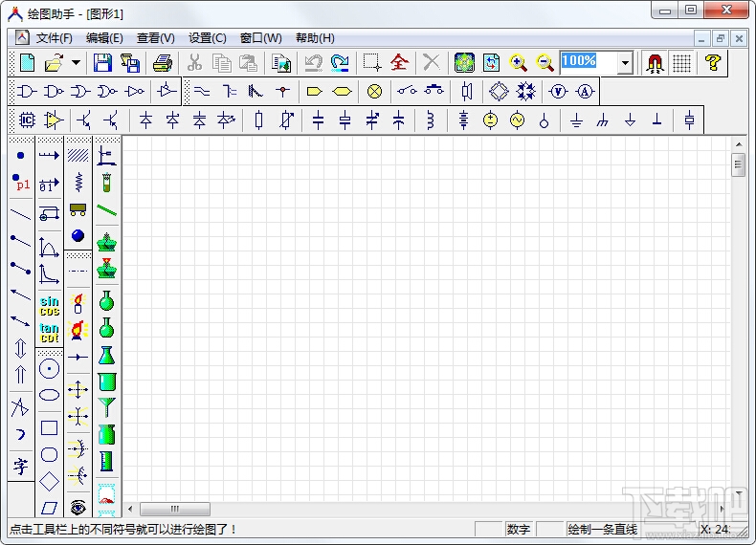Save the drawing with the floppy icon
Image resolution: width=756 pixels, height=545 pixels.
tap(102, 63)
